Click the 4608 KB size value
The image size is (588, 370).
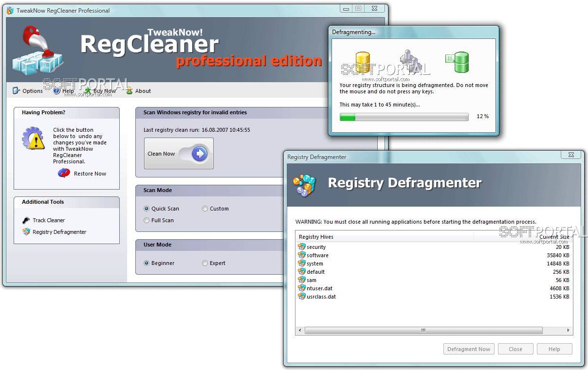click(x=559, y=288)
